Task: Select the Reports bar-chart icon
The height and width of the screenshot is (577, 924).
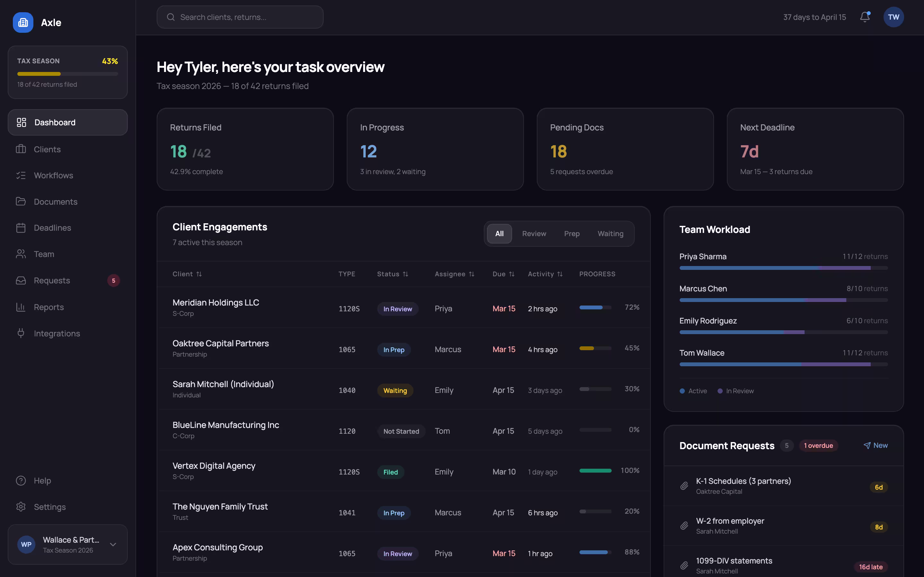Action: (x=21, y=307)
